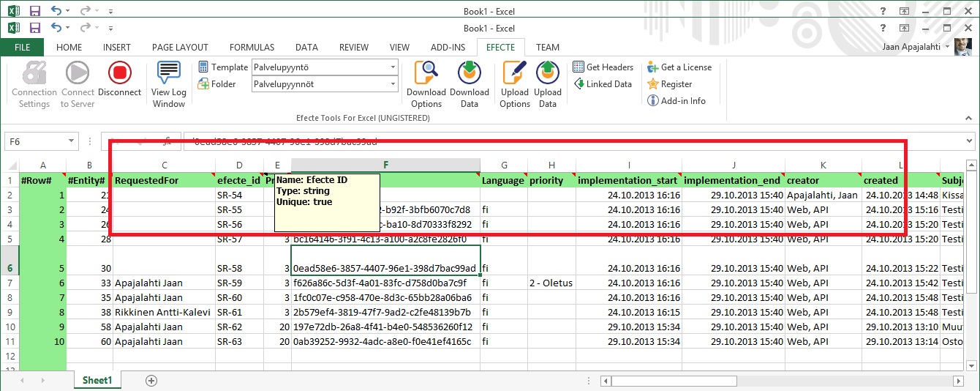Switch to the HOME tab
This screenshot has height=391, width=980.
pos(69,48)
